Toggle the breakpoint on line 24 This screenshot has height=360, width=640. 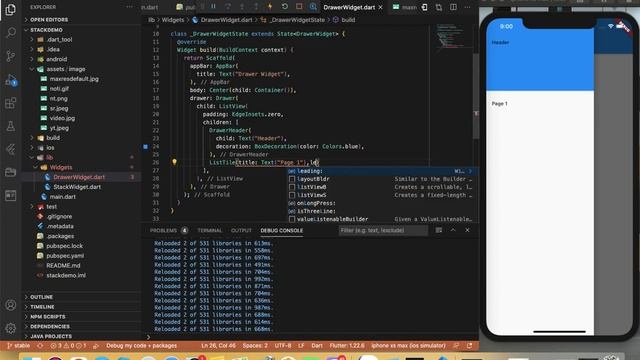coord(146,147)
